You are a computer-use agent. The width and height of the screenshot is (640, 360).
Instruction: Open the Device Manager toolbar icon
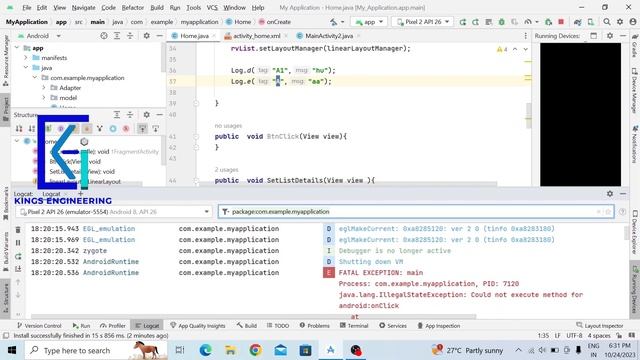tap(591, 22)
